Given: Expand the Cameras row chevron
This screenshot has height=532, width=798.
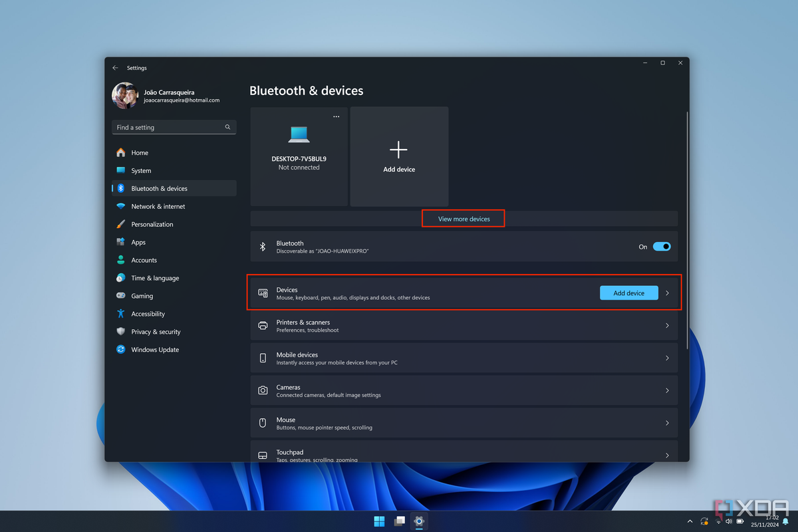Looking at the screenshot, I should click(x=667, y=390).
